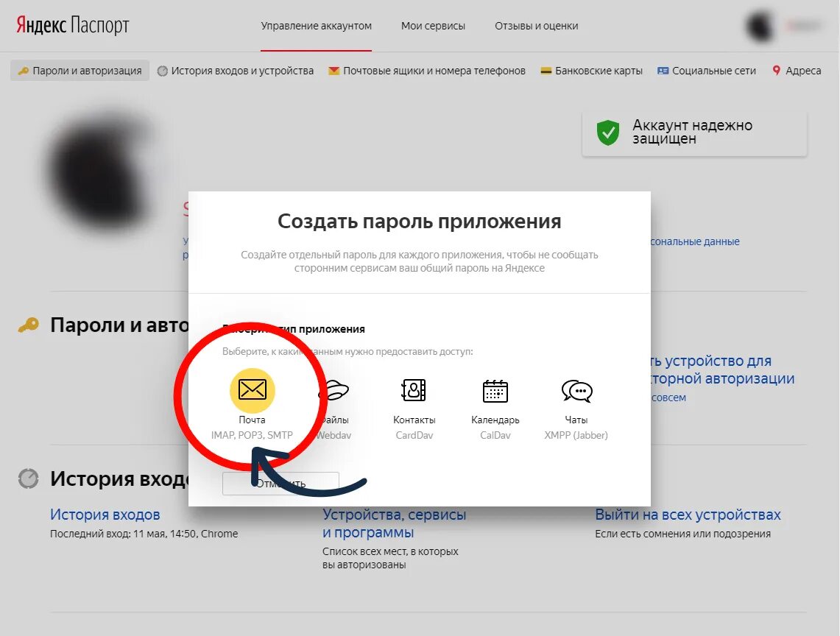The width and height of the screenshot is (840, 636).
Task: Click the IMAP, POP3, SMTP caption
Action: click(x=252, y=435)
